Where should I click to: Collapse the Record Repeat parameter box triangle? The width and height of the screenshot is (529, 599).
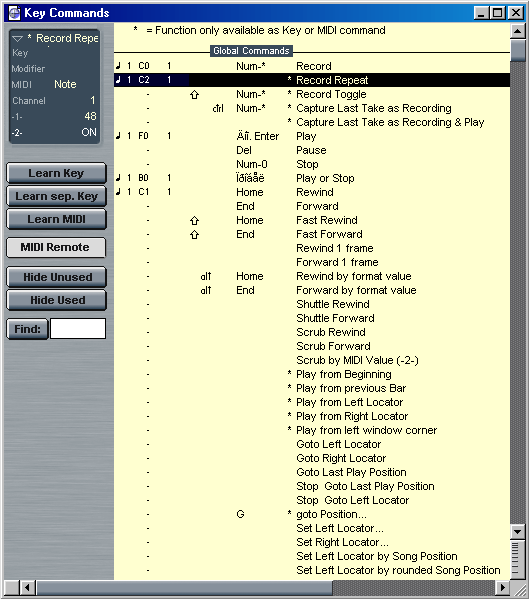pos(18,38)
